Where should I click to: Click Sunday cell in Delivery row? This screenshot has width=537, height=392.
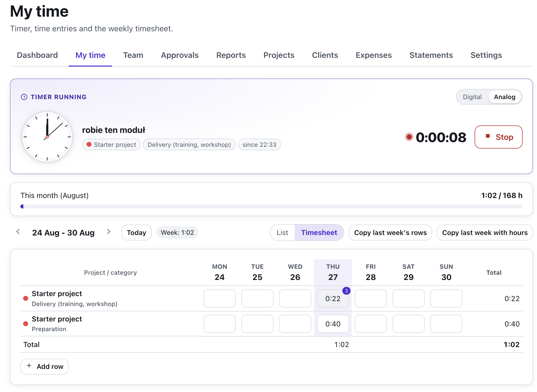point(446,298)
